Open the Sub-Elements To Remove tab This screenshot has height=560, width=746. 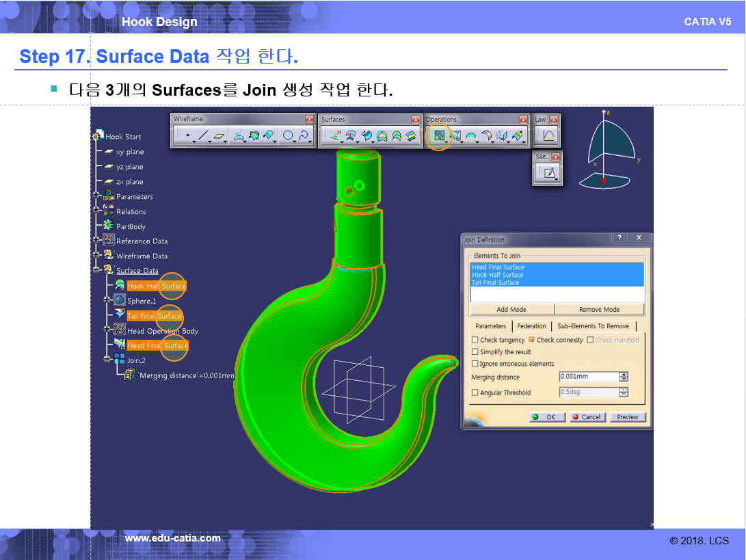tap(593, 326)
